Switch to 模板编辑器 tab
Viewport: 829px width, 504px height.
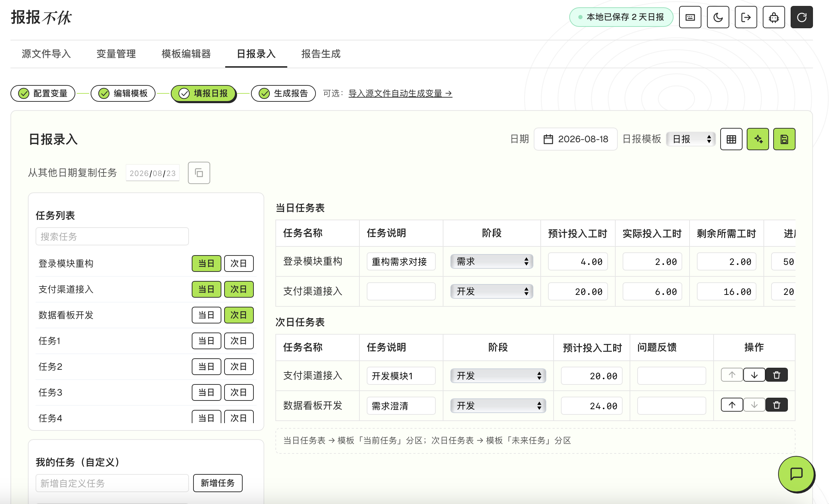(x=186, y=54)
